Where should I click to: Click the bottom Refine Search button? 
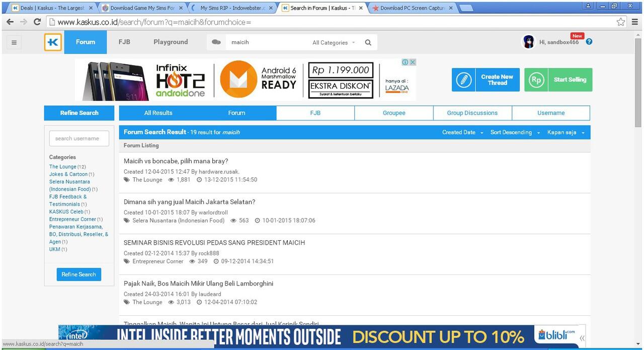click(78, 274)
